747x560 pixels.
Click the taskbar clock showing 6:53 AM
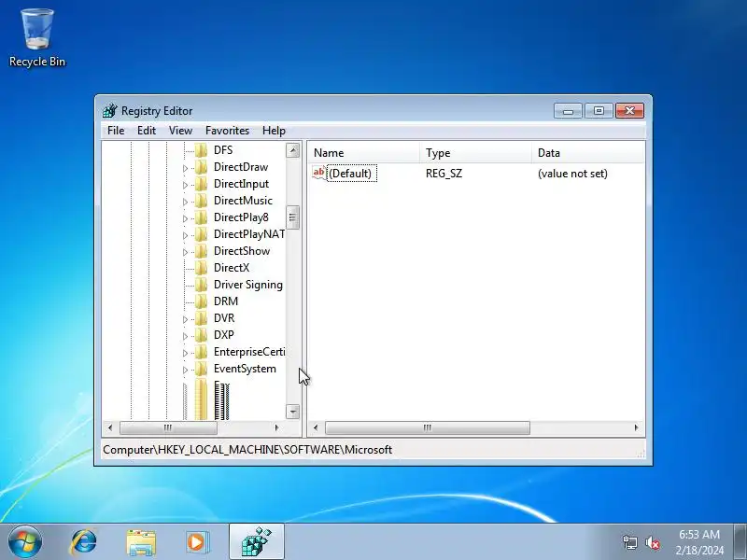click(x=699, y=542)
